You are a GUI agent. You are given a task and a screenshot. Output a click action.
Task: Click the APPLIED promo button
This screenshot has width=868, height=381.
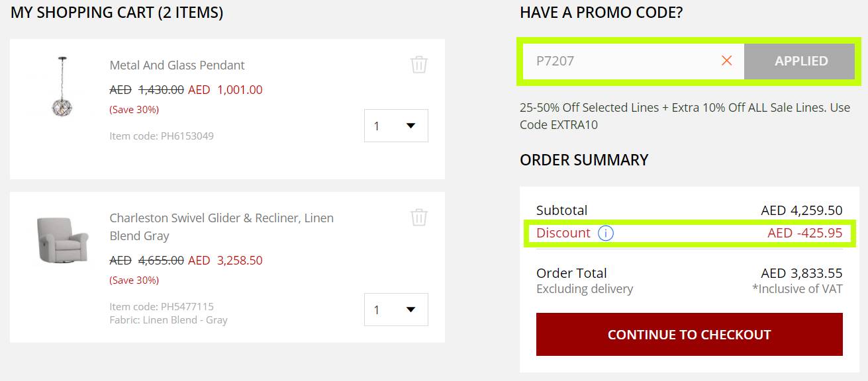point(800,61)
